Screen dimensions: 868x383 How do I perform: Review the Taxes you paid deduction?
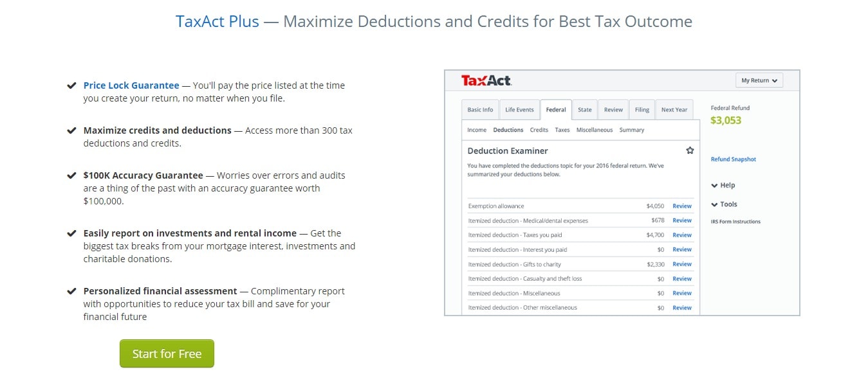click(682, 235)
